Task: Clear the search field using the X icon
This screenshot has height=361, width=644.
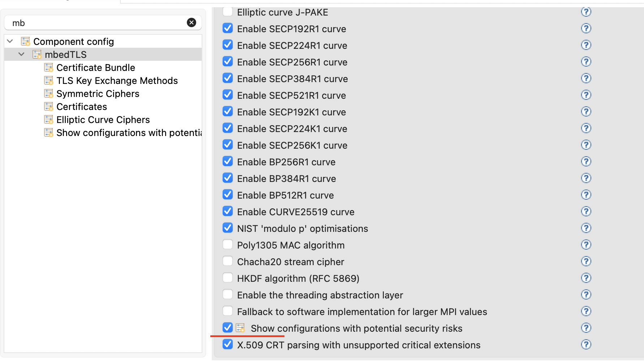Action: click(192, 22)
